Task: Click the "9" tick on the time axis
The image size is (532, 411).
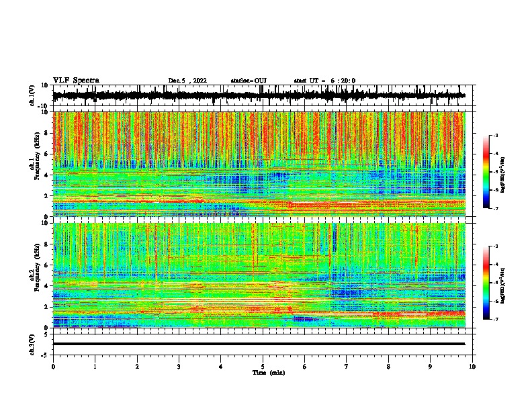Action: click(430, 367)
